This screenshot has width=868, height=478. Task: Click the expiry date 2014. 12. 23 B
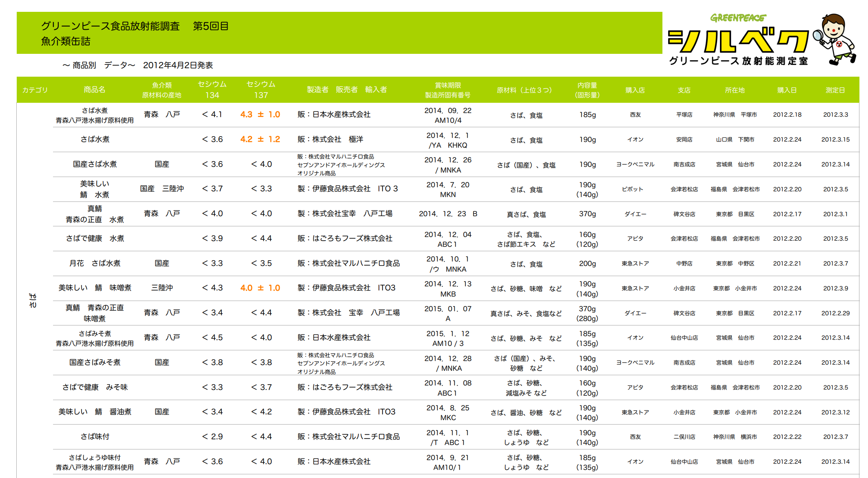tap(448, 214)
